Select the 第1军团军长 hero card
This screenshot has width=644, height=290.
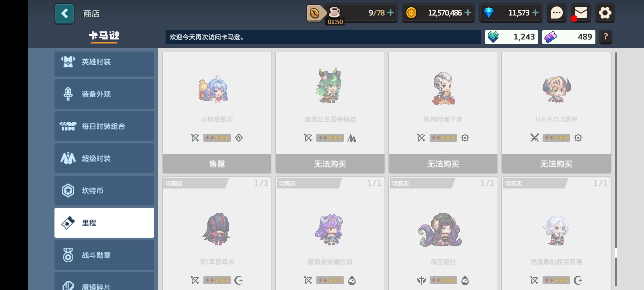217,234
